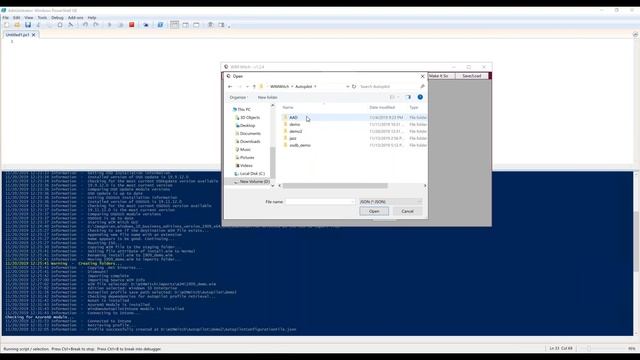Expand the address bar history dropdown
The height and width of the screenshot is (360, 640).
coord(348,87)
